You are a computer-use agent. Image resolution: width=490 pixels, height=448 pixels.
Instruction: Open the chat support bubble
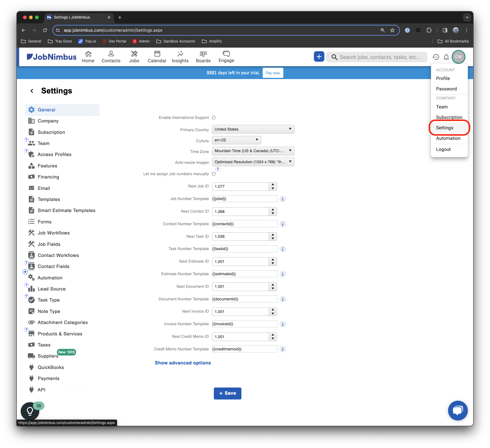(458, 410)
